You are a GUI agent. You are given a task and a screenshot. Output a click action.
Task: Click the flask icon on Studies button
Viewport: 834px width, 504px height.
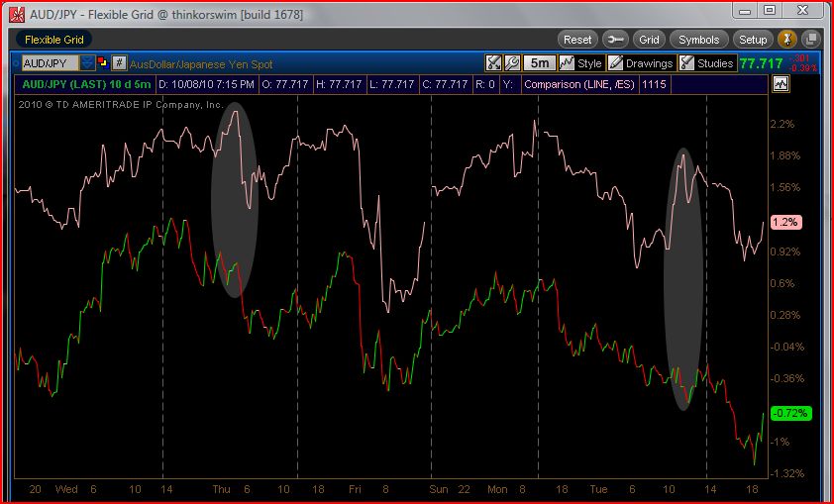[x=686, y=63]
